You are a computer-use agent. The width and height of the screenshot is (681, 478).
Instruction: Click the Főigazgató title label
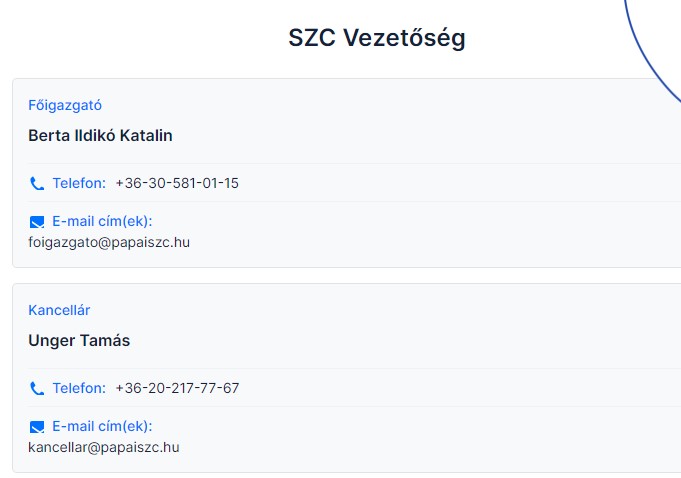pyautogui.click(x=65, y=105)
